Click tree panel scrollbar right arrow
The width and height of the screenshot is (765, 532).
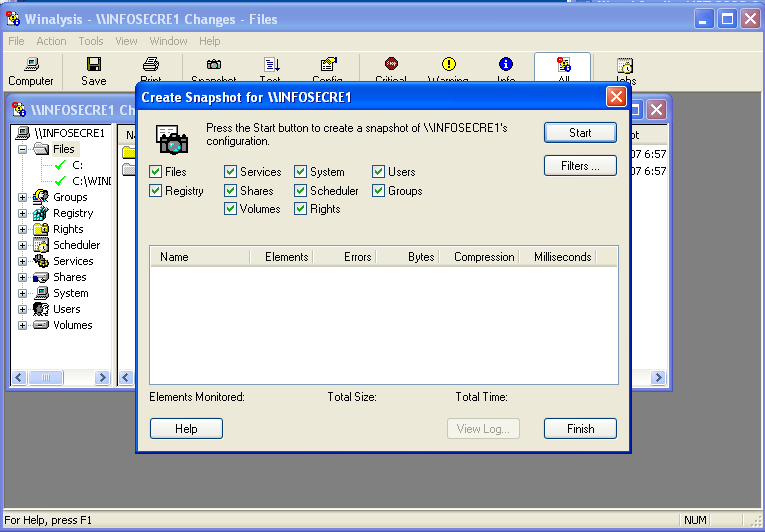tap(102, 377)
